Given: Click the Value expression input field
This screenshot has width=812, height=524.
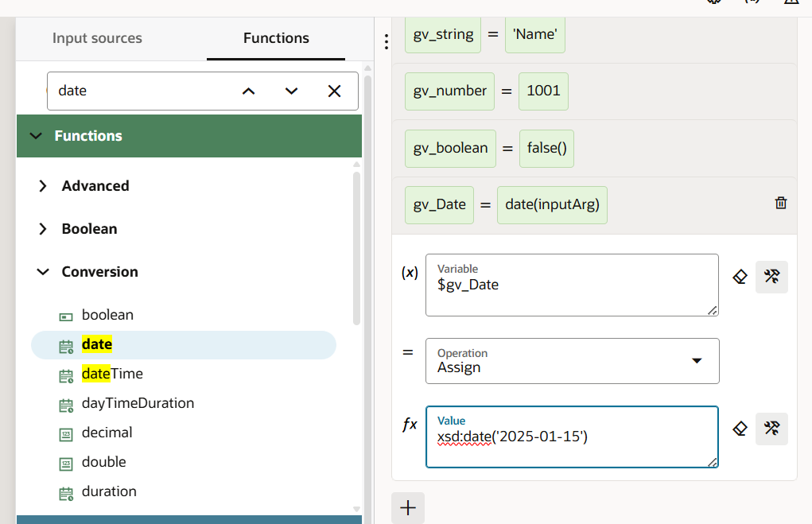Looking at the screenshot, I should pos(572,437).
